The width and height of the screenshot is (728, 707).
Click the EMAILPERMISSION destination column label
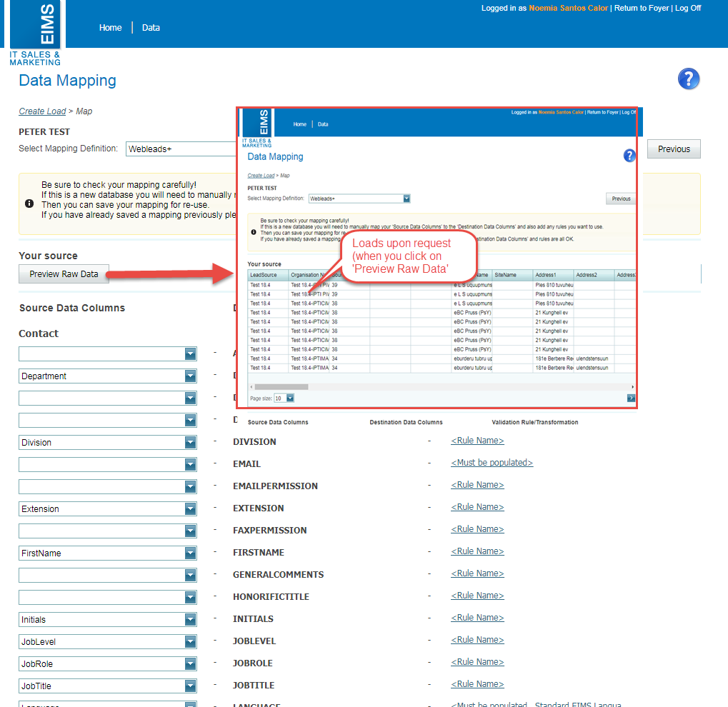(x=275, y=486)
